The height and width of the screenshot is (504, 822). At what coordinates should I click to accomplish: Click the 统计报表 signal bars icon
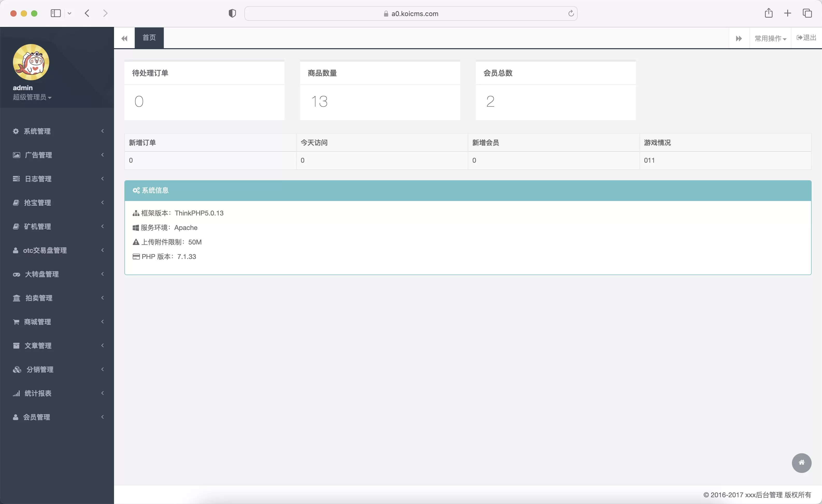16,393
